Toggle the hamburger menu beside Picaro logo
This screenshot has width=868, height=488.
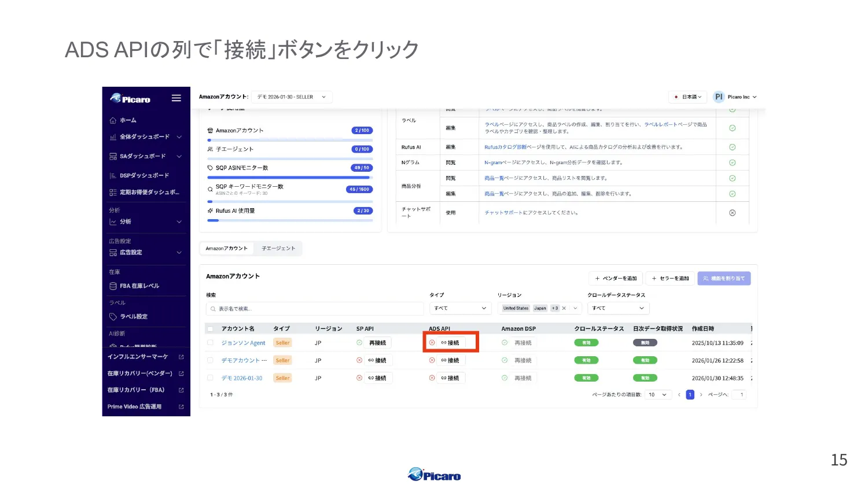[x=176, y=98]
